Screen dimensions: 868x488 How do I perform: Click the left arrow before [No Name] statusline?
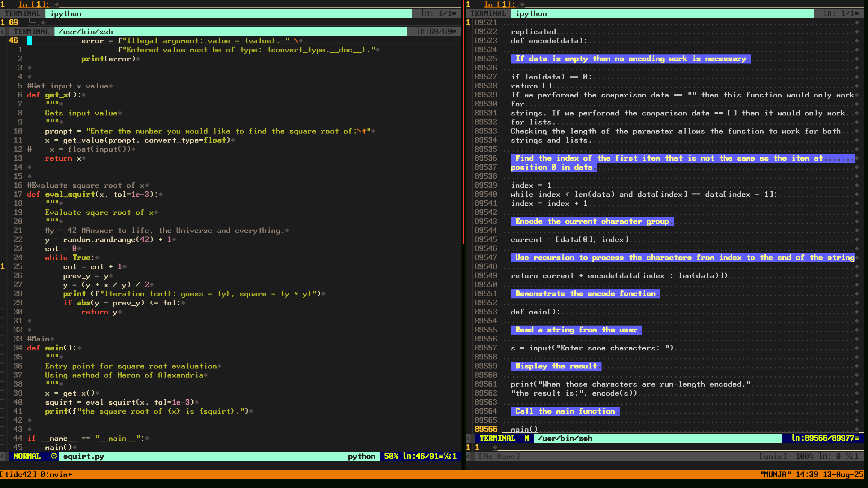pos(468,456)
